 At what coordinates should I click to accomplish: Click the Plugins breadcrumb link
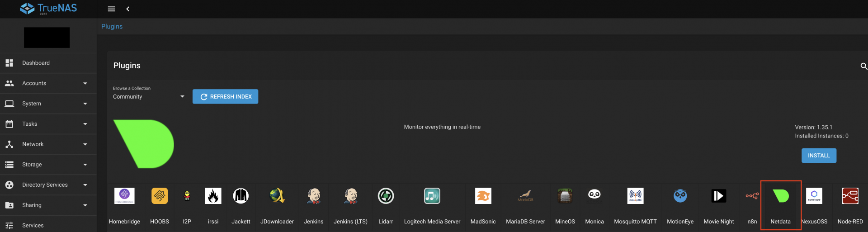[112, 26]
